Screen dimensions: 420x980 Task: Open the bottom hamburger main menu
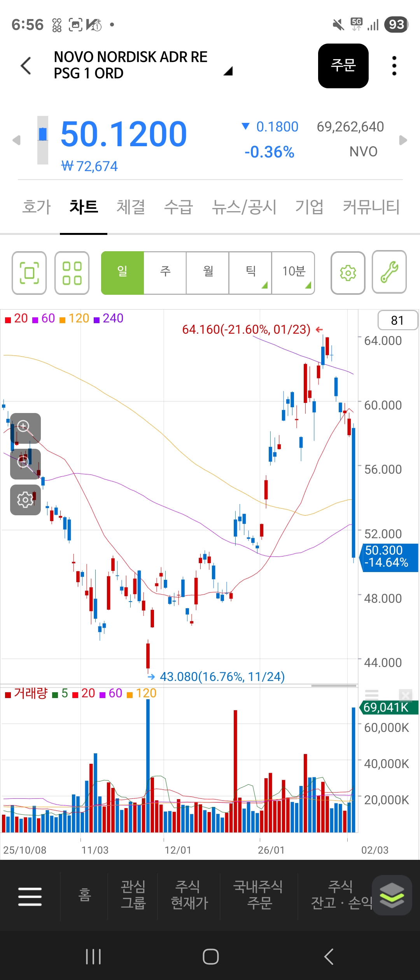coord(30,897)
